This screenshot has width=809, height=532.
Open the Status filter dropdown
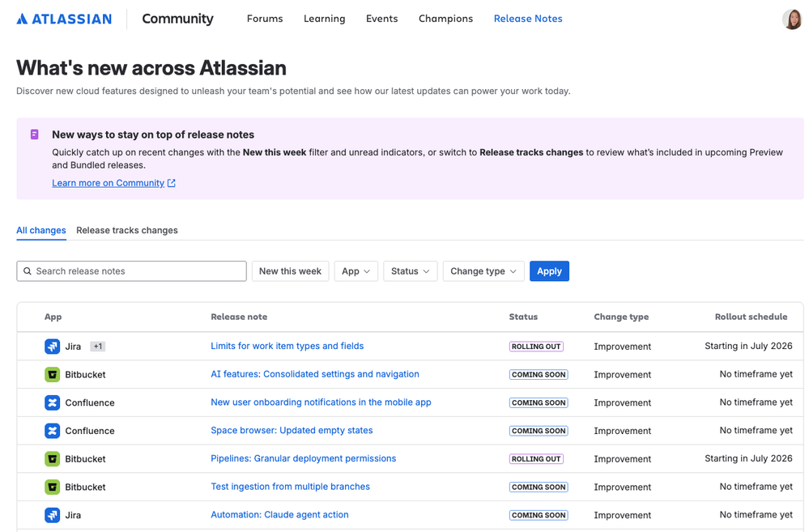(x=411, y=271)
